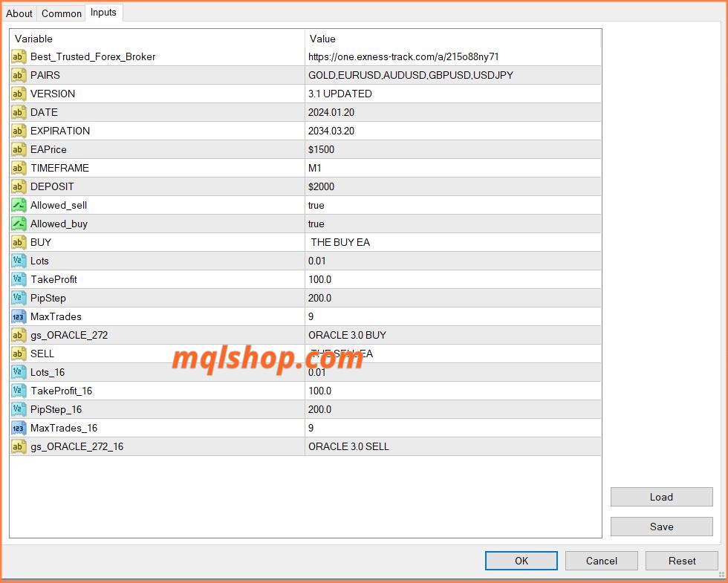The width and height of the screenshot is (728, 583).
Task: Open the Common tab
Action: click(x=62, y=13)
